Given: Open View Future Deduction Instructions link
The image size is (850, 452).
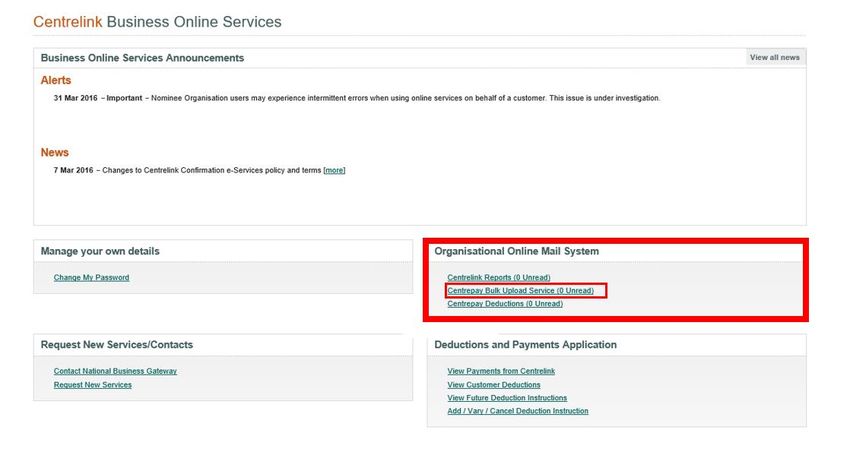Looking at the screenshot, I should pyautogui.click(x=507, y=398).
